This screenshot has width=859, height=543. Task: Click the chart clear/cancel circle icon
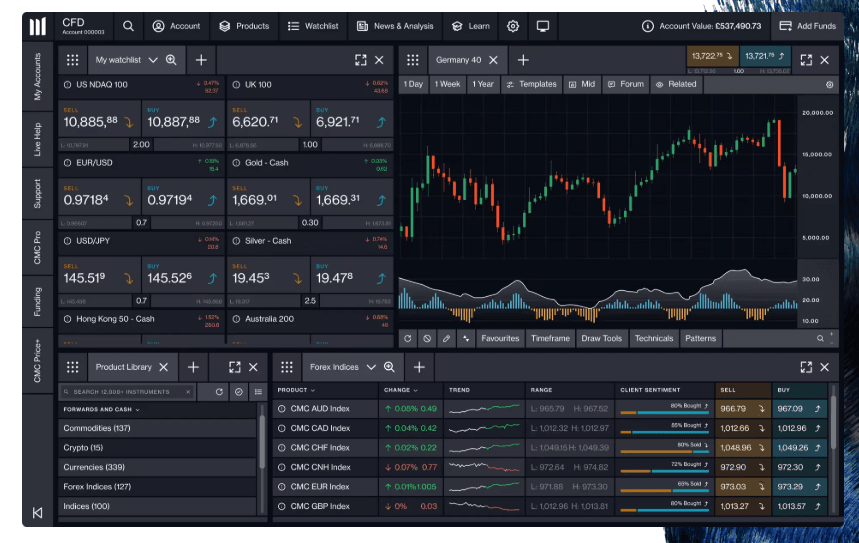click(427, 339)
